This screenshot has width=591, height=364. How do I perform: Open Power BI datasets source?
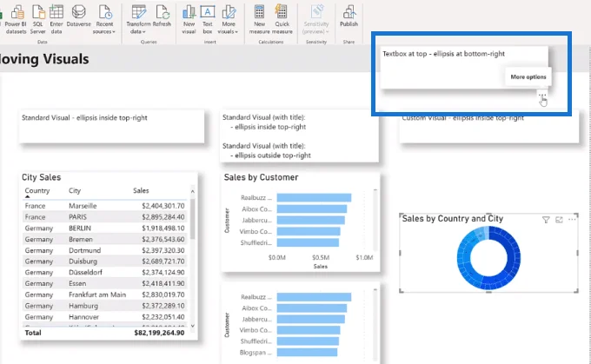pyautogui.click(x=16, y=20)
